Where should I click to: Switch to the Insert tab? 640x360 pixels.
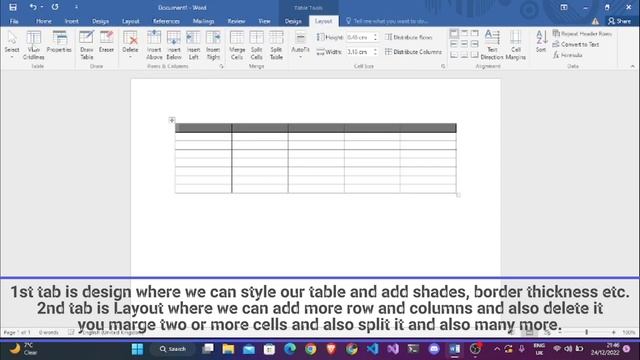[71, 21]
